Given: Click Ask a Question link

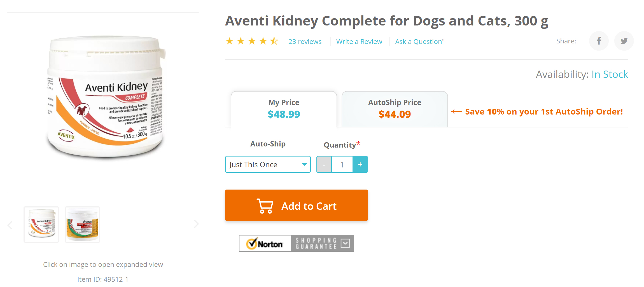Looking at the screenshot, I should tap(419, 42).
